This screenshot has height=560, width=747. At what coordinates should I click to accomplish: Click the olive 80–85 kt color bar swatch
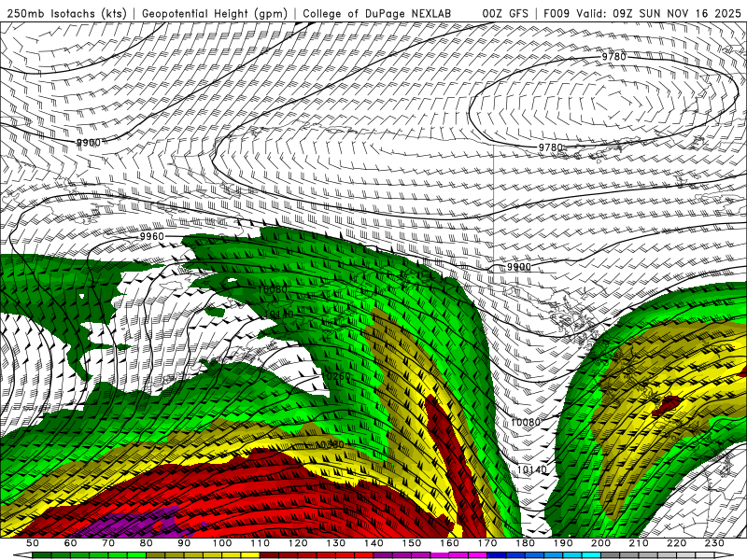pos(155,555)
